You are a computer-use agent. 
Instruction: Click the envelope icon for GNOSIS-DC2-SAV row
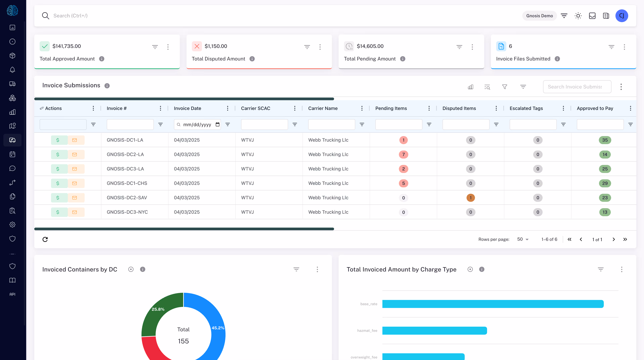(75, 198)
